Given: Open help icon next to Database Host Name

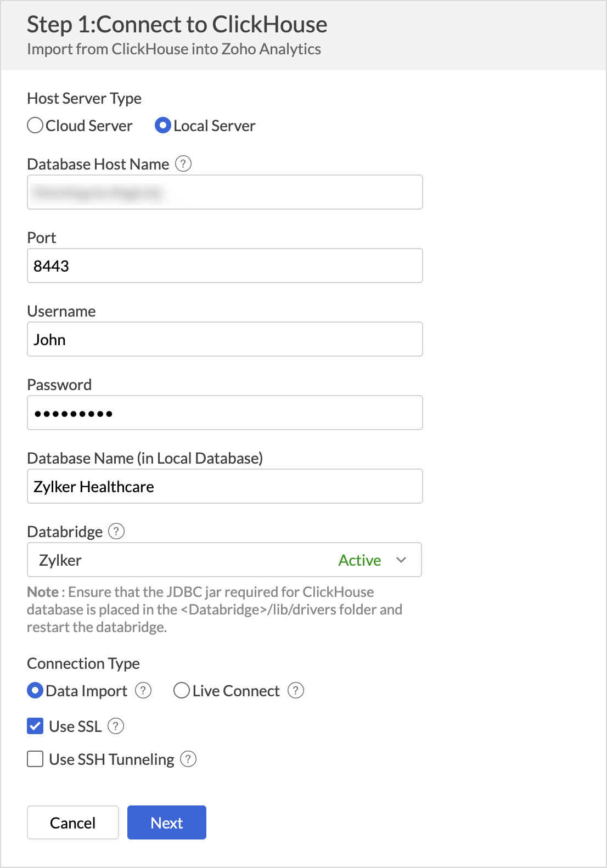Looking at the screenshot, I should tap(183, 164).
